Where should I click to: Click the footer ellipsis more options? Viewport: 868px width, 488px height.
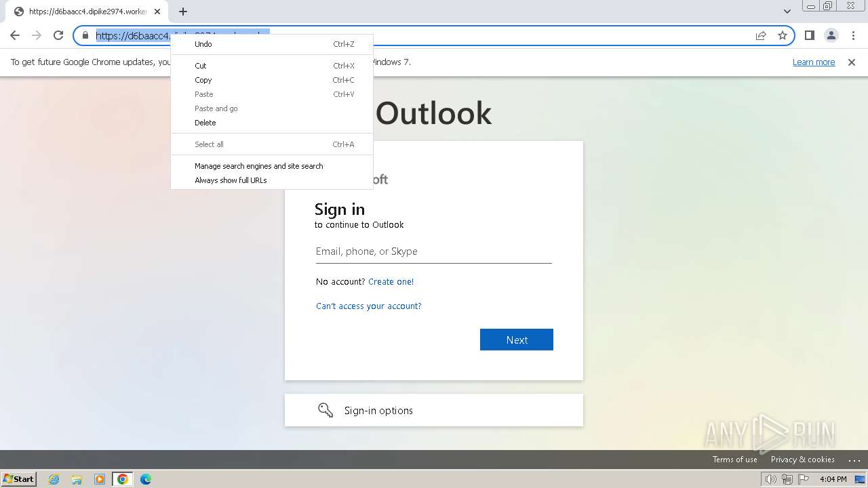click(x=854, y=460)
